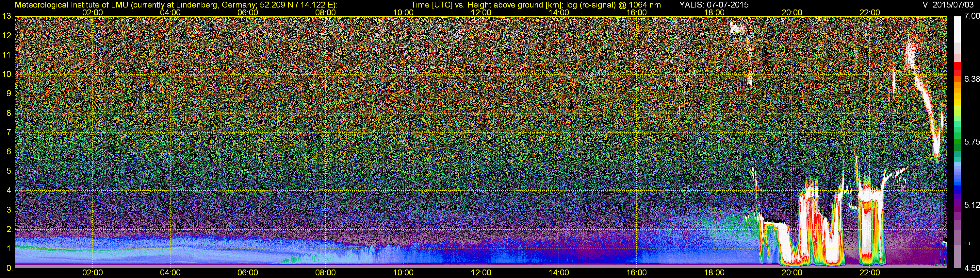Click the 6. km height axis label
This screenshot has width=980, height=278.
(9, 152)
